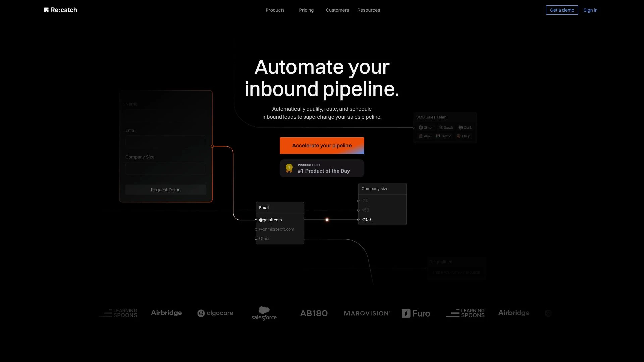The image size is (644, 362).
Task: Click the Marqvision logo icon
Action: (x=367, y=313)
